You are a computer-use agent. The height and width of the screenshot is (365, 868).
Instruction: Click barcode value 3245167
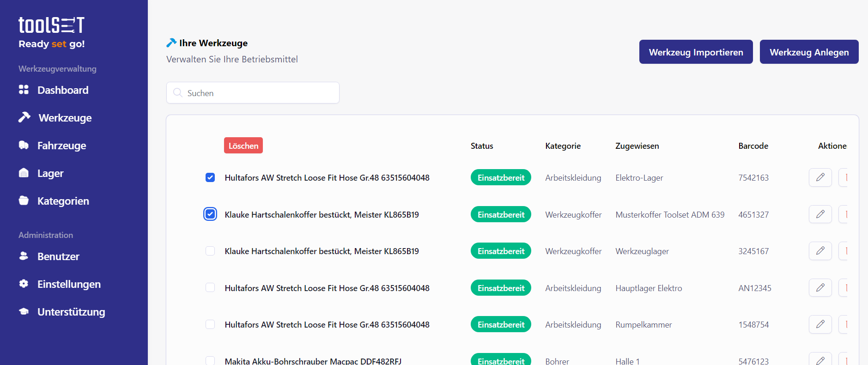click(753, 251)
